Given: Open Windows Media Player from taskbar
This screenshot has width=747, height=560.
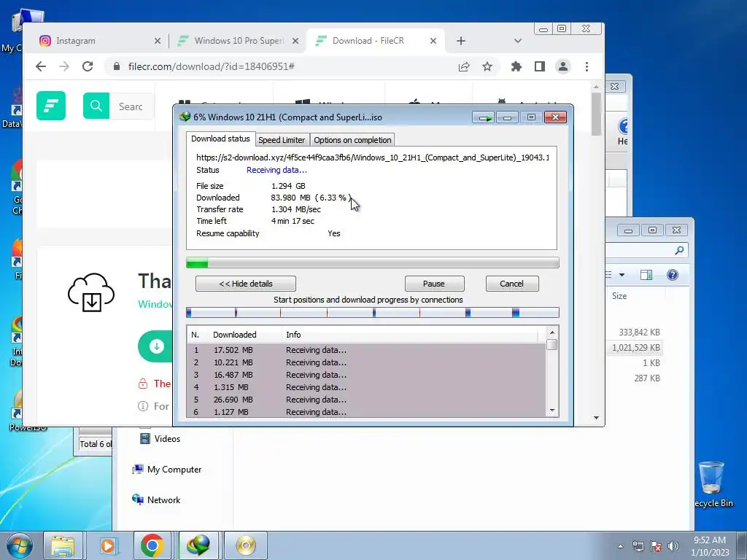Looking at the screenshot, I should click(108, 545).
